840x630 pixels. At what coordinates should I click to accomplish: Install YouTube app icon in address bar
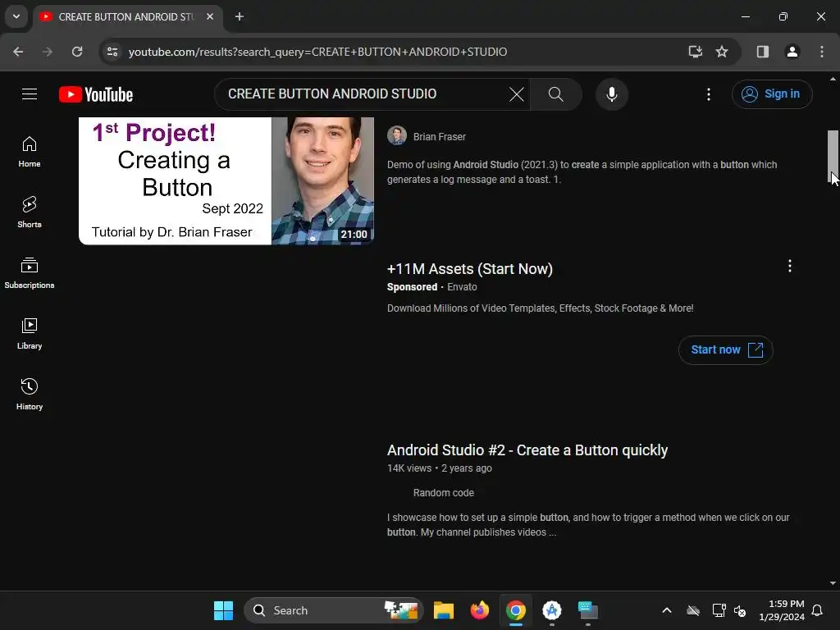695,52
